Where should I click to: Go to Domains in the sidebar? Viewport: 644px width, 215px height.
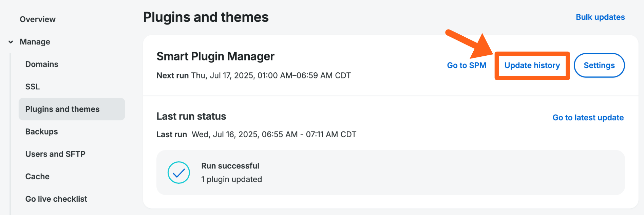(42, 64)
